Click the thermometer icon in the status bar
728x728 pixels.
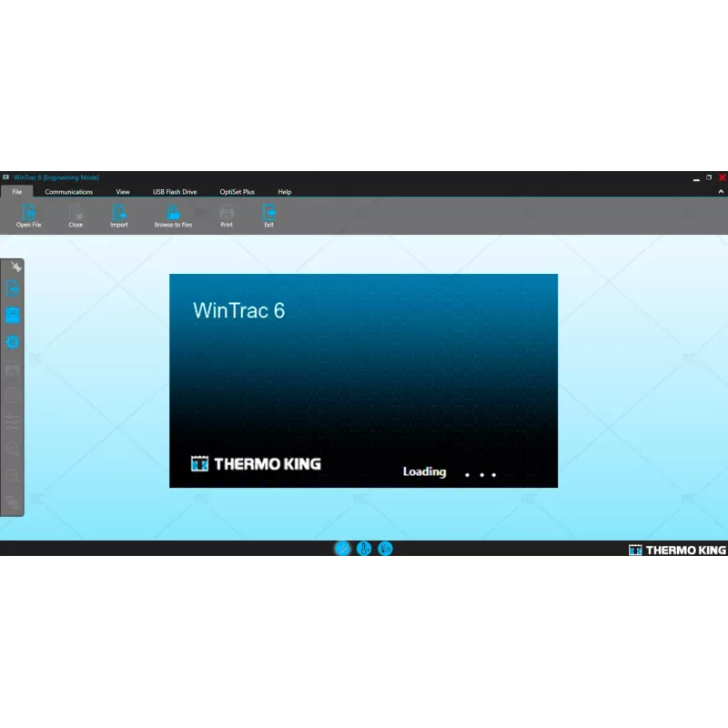click(363, 549)
